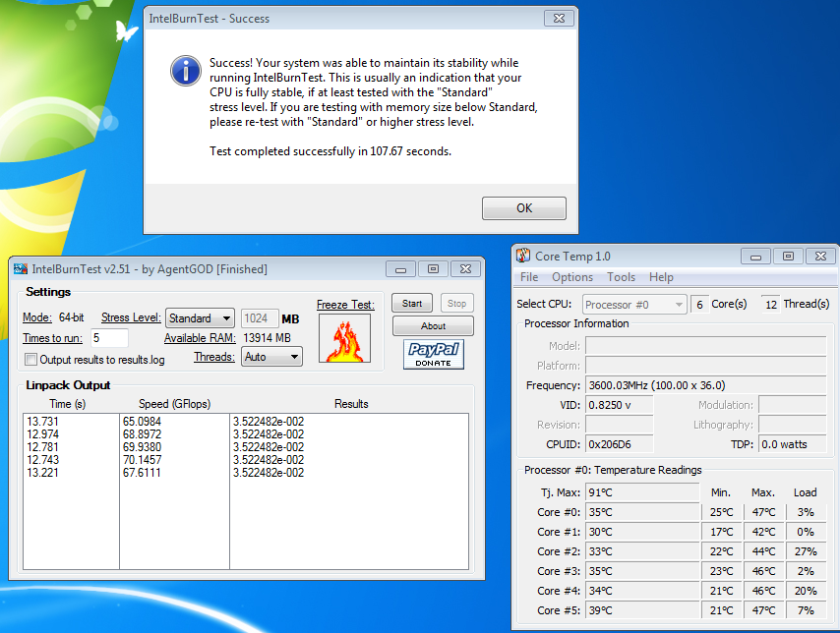The height and width of the screenshot is (633, 840).
Task: Click the Freeze Test label
Action: pos(345,305)
